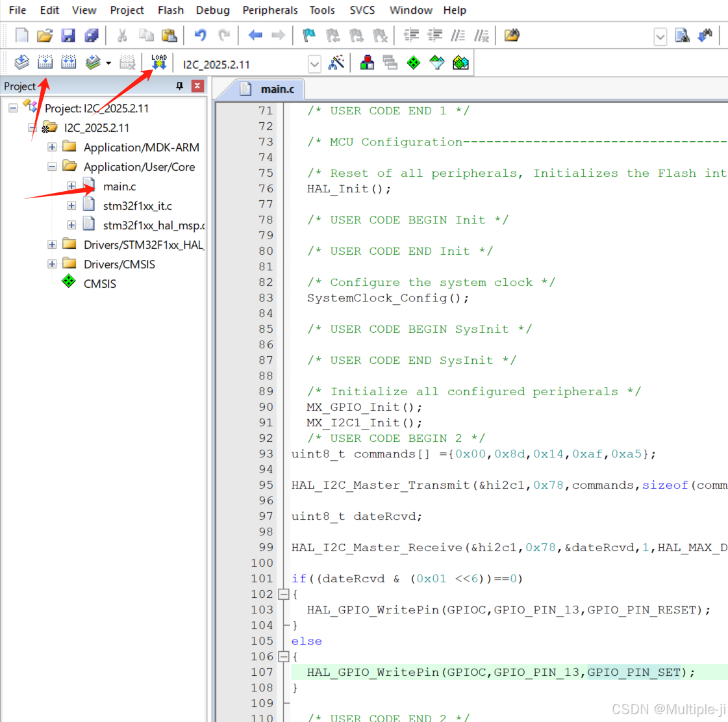Open the Edit menu

[x=49, y=10]
